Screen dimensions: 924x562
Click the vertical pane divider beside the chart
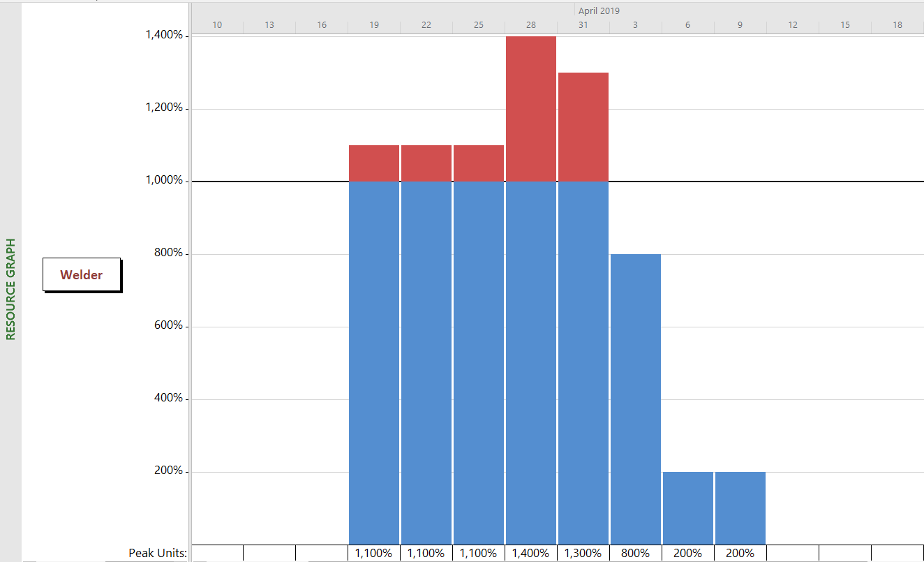(x=189, y=279)
